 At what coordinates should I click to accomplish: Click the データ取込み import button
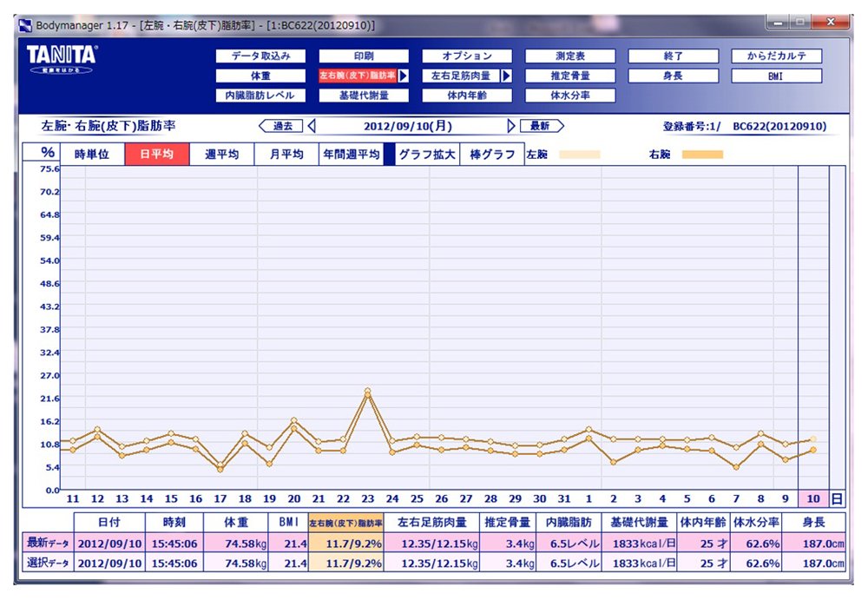click(260, 56)
